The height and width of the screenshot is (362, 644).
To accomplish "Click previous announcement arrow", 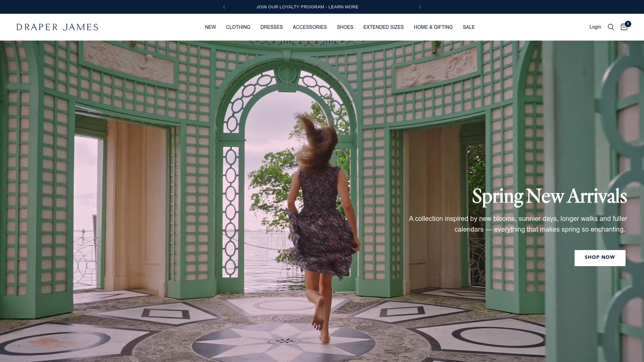I will (x=224, y=7).
